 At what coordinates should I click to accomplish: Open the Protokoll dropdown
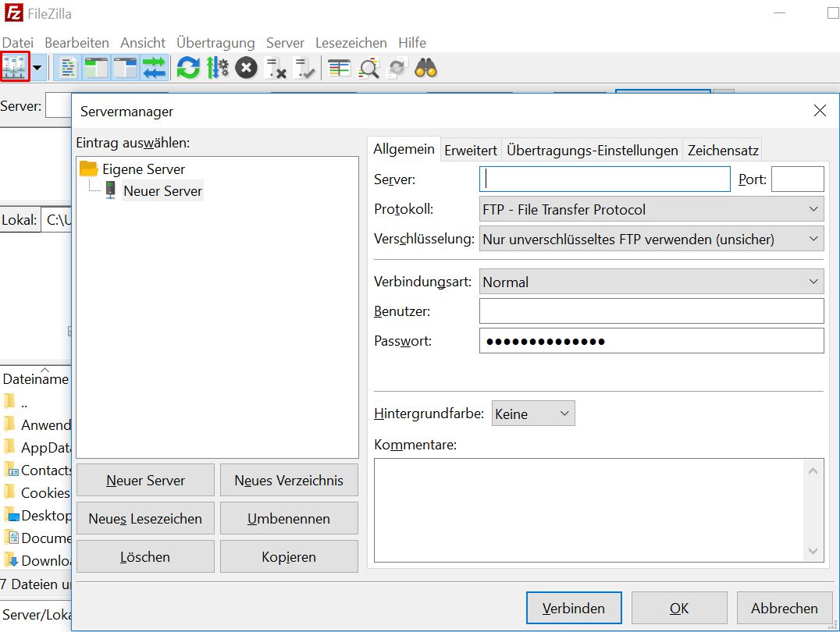pos(651,209)
